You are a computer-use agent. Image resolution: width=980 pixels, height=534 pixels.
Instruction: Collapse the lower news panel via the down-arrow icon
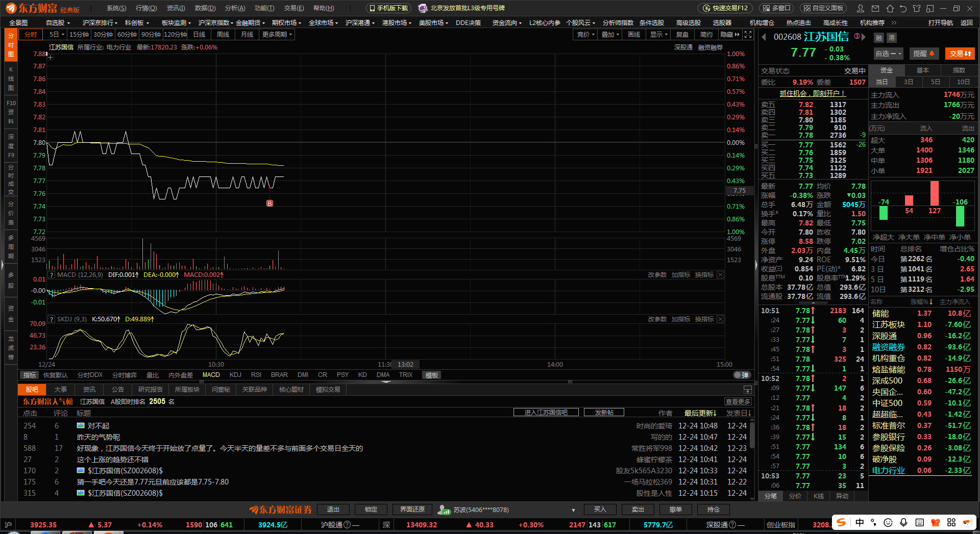tap(748, 390)
